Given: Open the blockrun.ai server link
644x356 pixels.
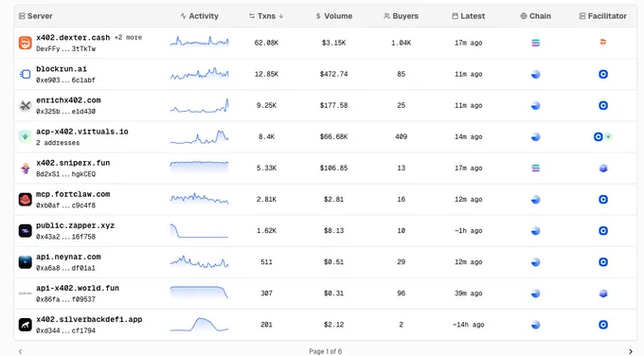Looking at the screenshot, I should coord(62,69).
